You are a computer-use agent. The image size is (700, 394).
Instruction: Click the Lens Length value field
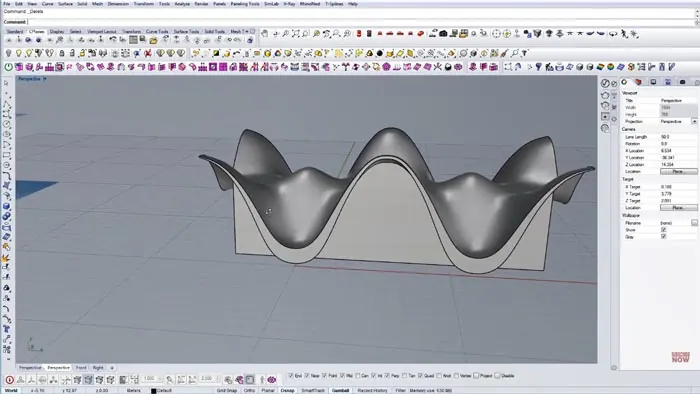click(x=678, y=137)
